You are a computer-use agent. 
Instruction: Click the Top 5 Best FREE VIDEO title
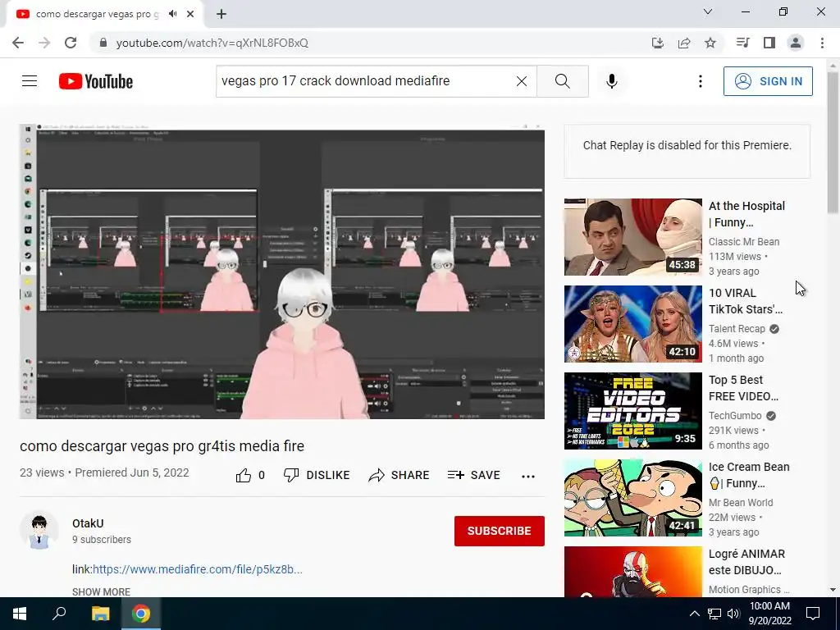point(743,388)
